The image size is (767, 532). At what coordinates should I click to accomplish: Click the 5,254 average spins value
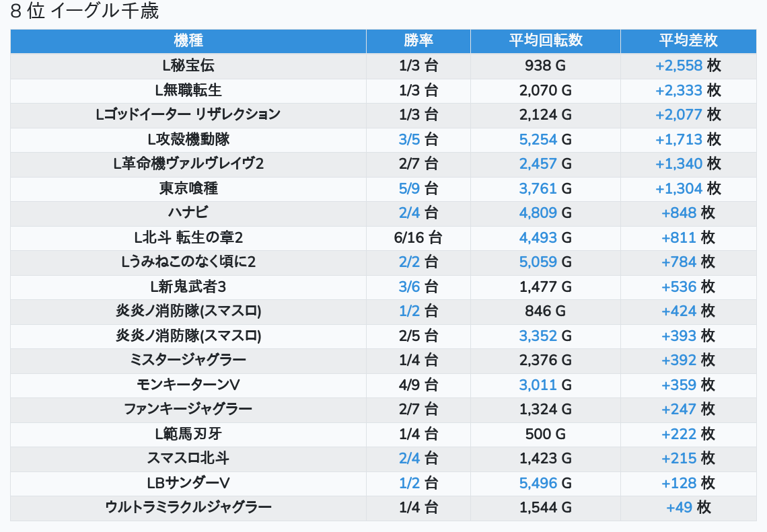pos(538,139)
